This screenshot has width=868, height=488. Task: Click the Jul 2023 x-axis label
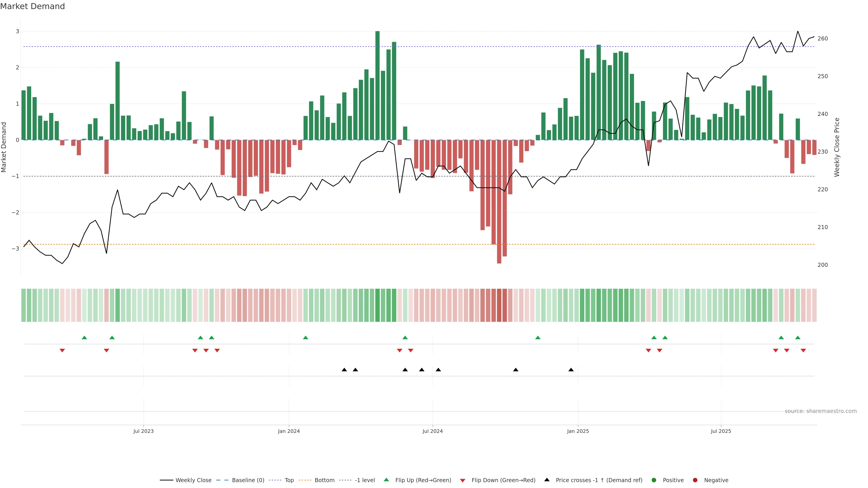pos(144,432)
